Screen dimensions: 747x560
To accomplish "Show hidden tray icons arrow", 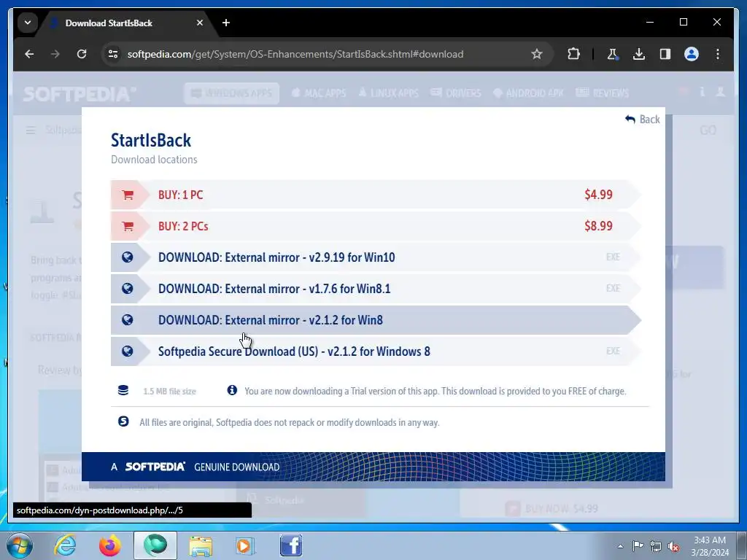I will (620, 546).
